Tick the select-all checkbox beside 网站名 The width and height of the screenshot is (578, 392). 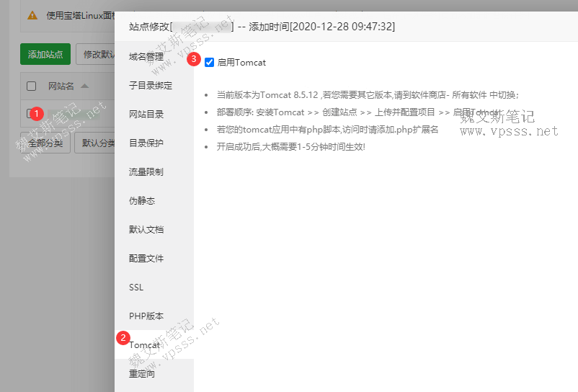[31, 86]
